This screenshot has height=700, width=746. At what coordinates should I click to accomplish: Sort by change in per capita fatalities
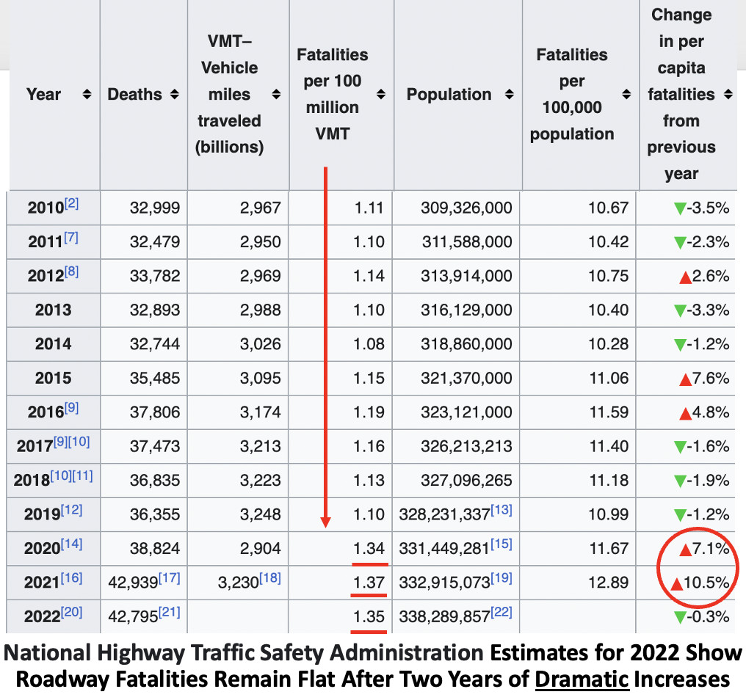[728, 95]
